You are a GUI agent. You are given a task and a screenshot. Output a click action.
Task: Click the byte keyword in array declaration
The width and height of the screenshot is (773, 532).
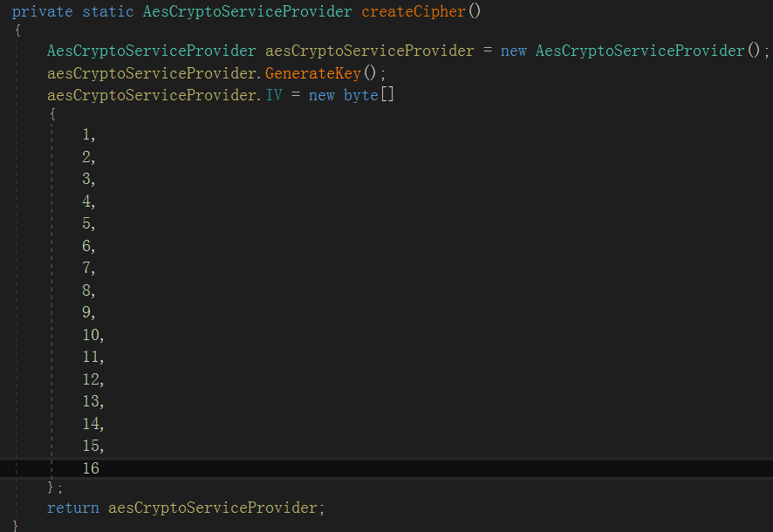361,95
